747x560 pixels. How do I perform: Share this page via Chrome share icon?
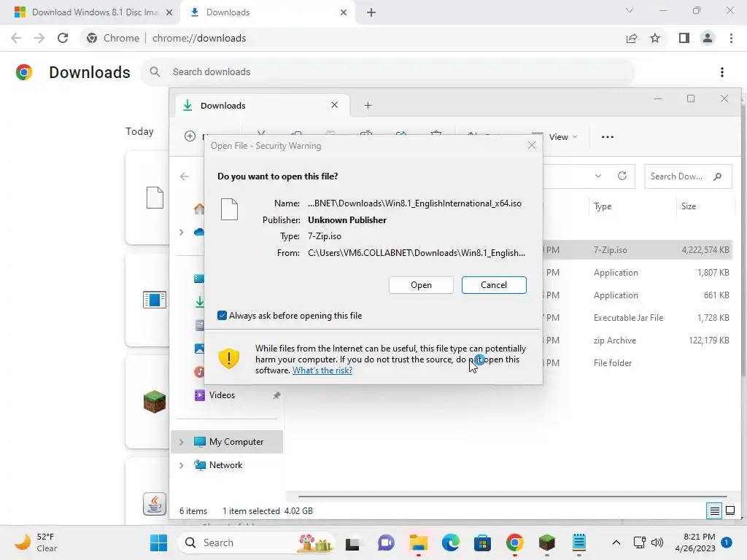(x=632, y=38)
